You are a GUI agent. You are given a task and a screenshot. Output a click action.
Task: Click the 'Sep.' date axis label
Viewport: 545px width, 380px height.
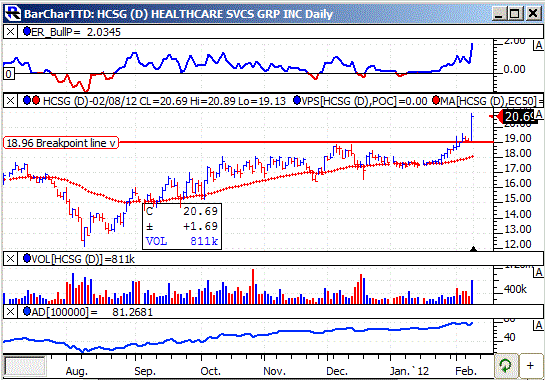(x=145, y=371)
